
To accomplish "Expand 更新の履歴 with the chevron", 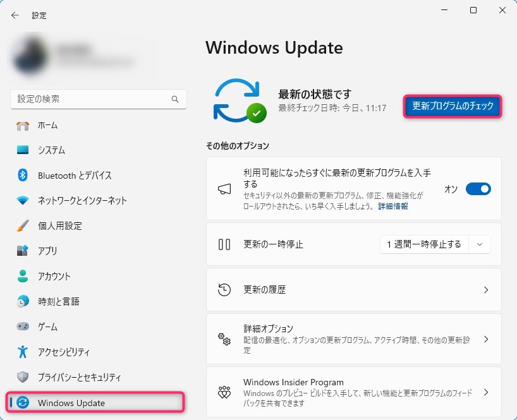I will point(485,290).
